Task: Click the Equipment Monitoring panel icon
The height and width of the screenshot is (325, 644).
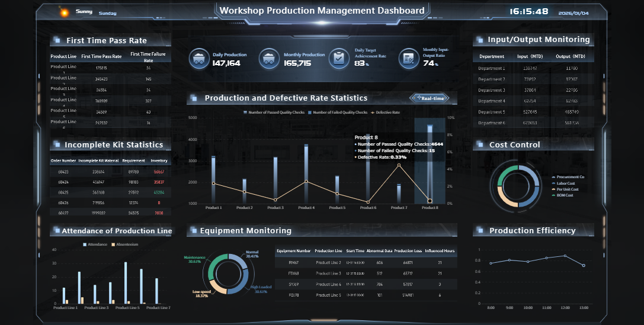Action: 194,231
